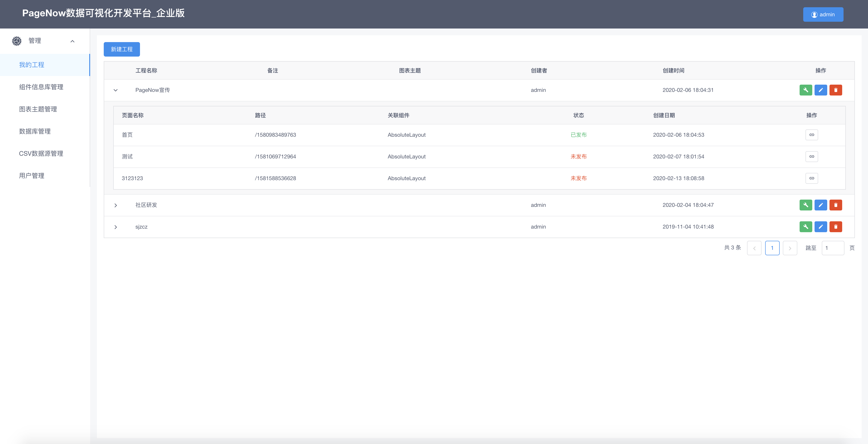This screenshot has width=868, height=444.
Task: Select page 1 in pagination
Action: [772, 248]
